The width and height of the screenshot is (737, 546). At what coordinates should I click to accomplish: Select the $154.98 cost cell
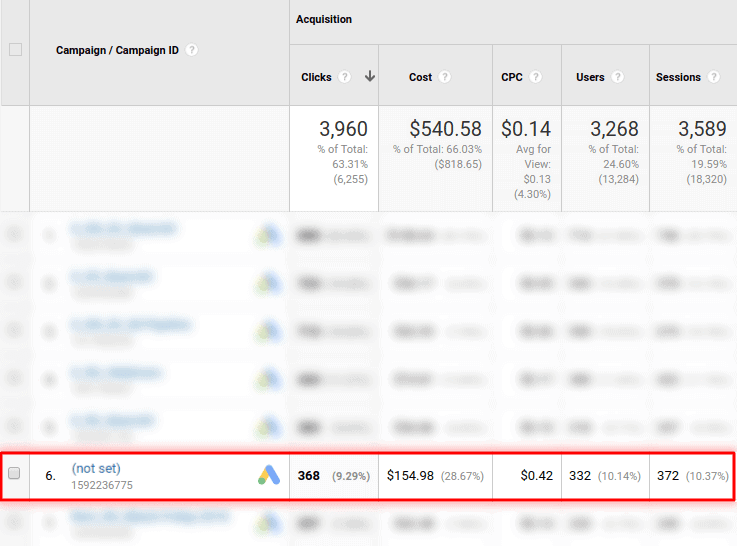pyautogui.click(x=410, y=476)
